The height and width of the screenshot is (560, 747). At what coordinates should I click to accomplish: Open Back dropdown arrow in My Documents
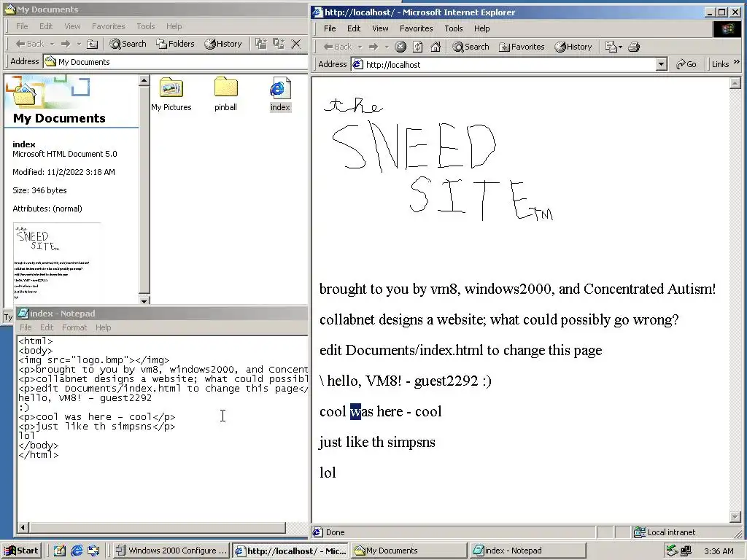(x=53, y=44)
